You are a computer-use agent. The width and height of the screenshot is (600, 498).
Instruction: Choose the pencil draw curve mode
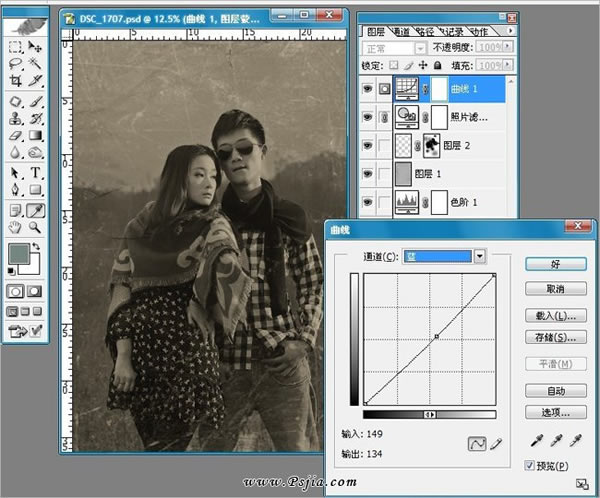tap(496, 444)
